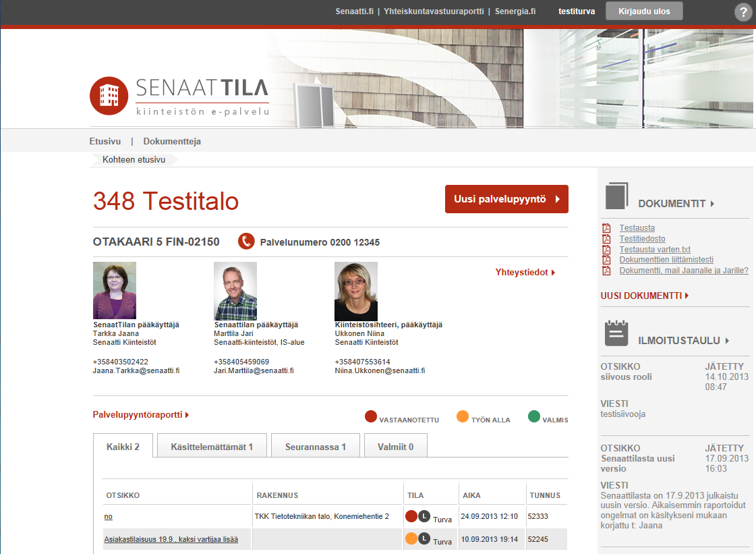Viewport: 756px width, 554px height.
Task: Open the Dokumenttien liittämistesti document link
Action: (x=666, y=260)
